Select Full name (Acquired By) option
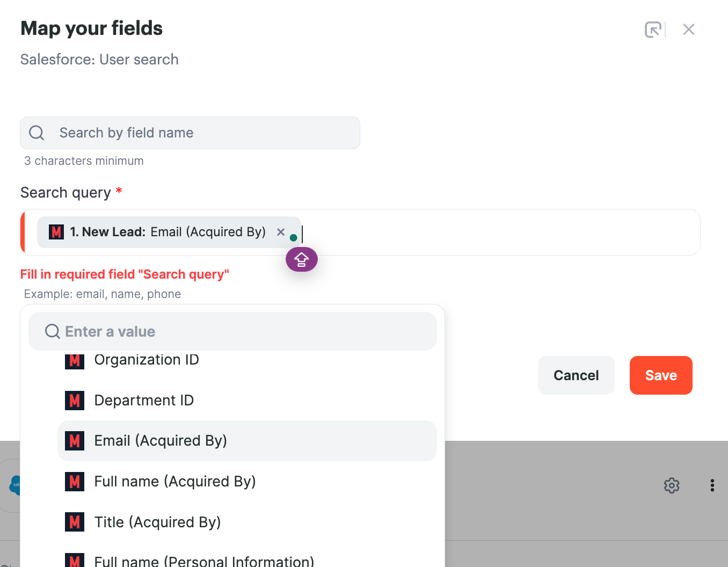The image size is (728, 567). (174, 482)
